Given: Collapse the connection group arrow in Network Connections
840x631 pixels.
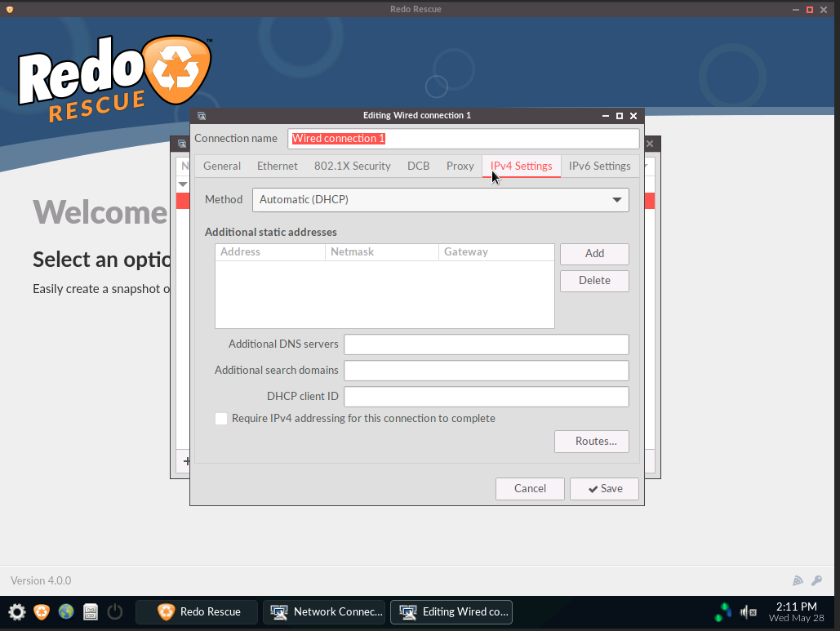Looking at the screenshot, I should [183, 184].
